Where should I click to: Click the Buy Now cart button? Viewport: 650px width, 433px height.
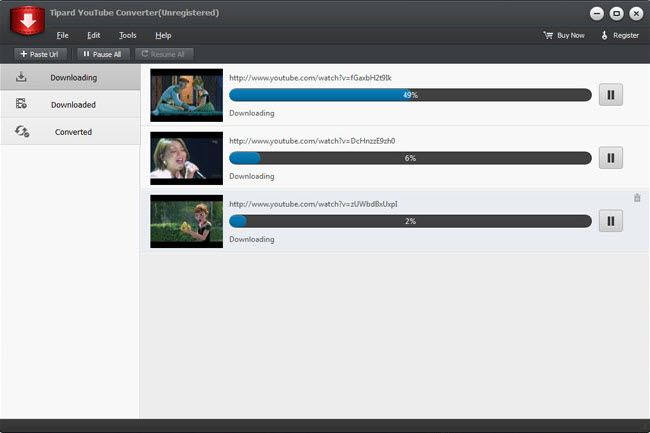564,35
